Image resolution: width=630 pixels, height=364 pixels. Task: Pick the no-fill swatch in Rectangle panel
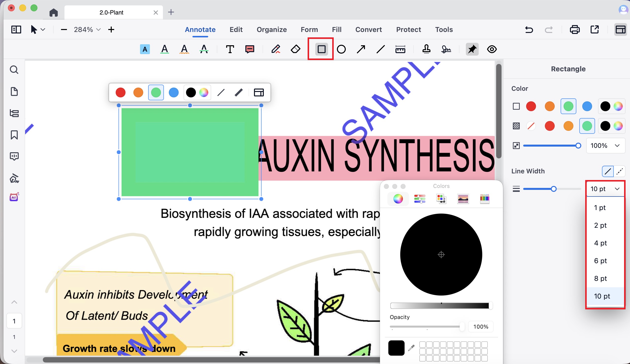click(x=531, y=126)
